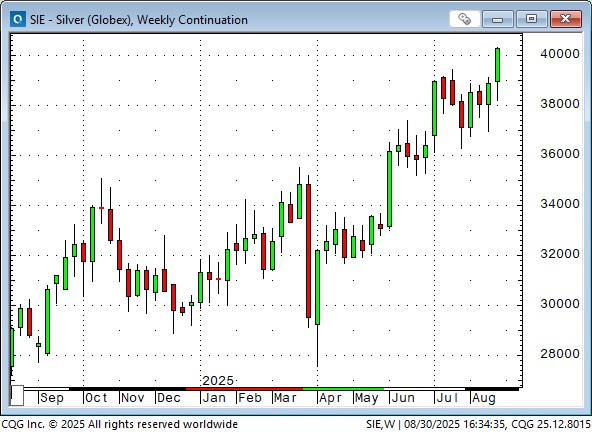Click the 28000 price scale label
592x432 pixels.
(560, 353)
